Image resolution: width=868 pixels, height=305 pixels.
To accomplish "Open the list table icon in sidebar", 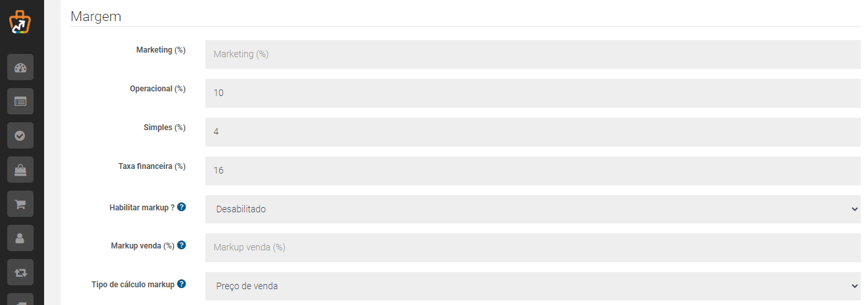I will tap(20, 101).
